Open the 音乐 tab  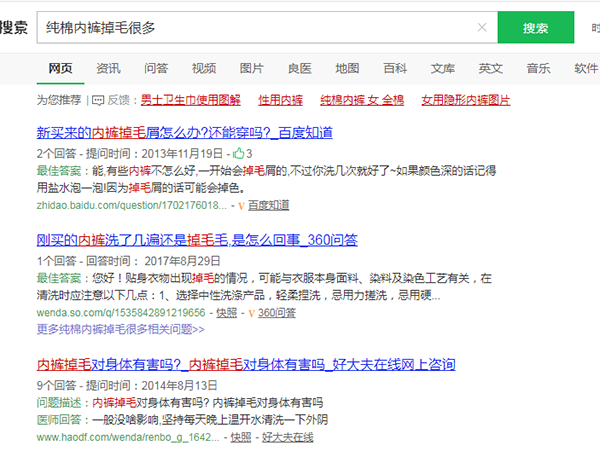point(538,69)
